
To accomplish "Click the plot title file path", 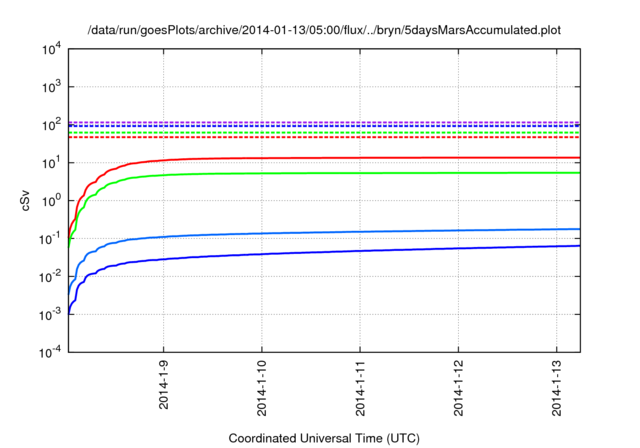I will [x=324, y=30].
